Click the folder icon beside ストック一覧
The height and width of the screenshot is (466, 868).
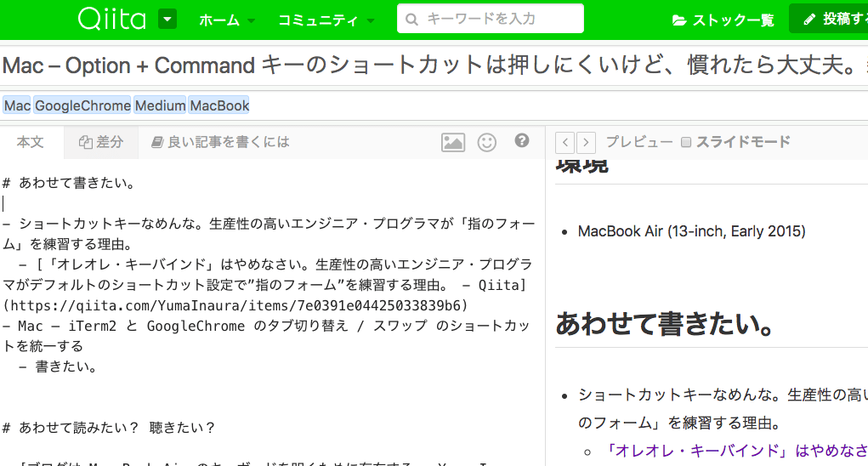coord(679,20)
